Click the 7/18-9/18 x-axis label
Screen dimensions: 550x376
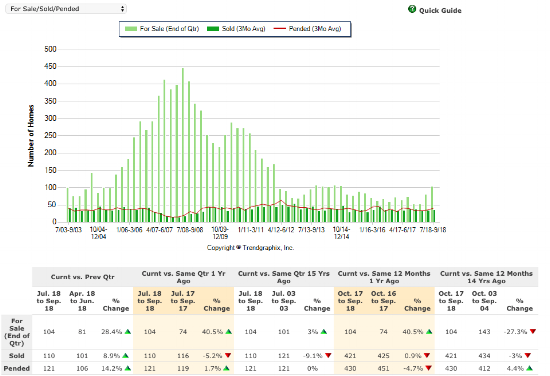click(x=433, y=230)
